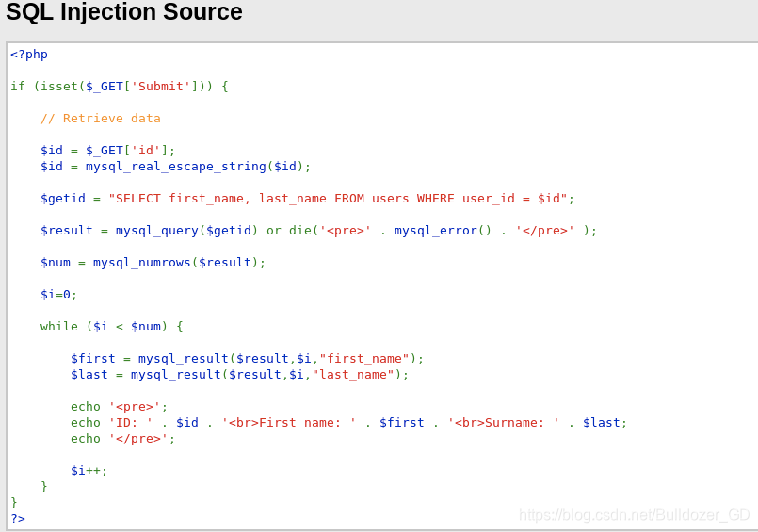Screen dimensions: 758x532
Task: Click the isset($_GET['Submit']) condition line
Action: point(120,87)
